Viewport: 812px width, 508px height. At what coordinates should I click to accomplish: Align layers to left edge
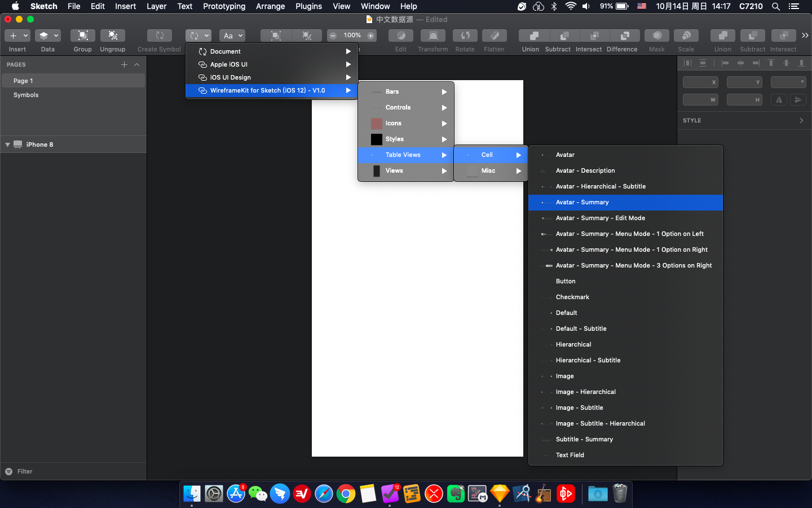(726, 63)
